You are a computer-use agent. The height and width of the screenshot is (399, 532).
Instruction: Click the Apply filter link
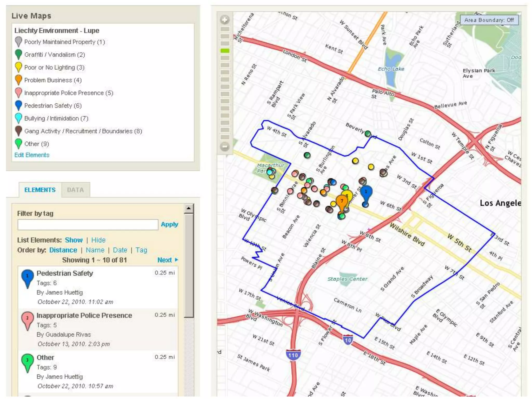tap(169, 224)
